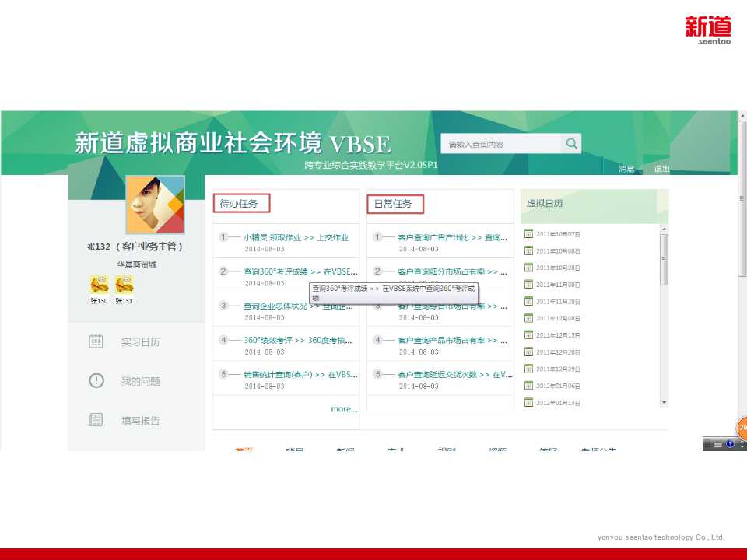Viewport: 747px width, 560px height.
Task: Click the page scrollbar up arrow
Action: coord(742,115)
